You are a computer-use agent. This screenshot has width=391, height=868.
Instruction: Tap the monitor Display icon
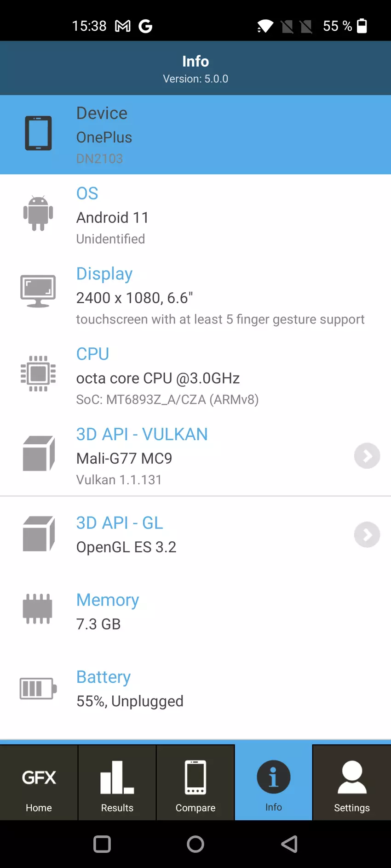[x=38, y=291]
